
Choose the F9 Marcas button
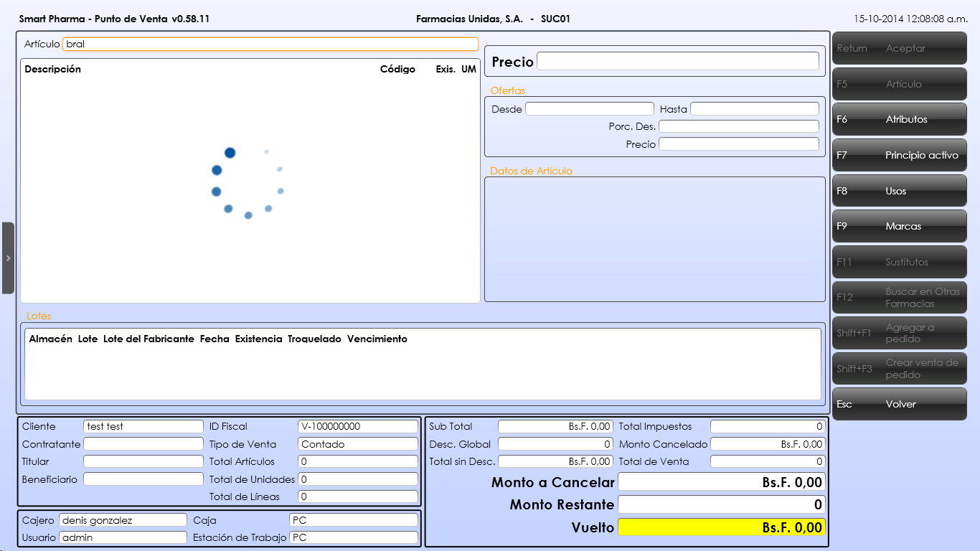tap(900, 226)
